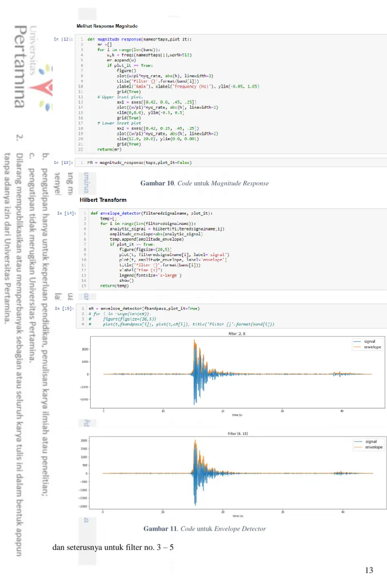
Task: Click the 'def magnitude_response' code line
Action: [139, 39]
